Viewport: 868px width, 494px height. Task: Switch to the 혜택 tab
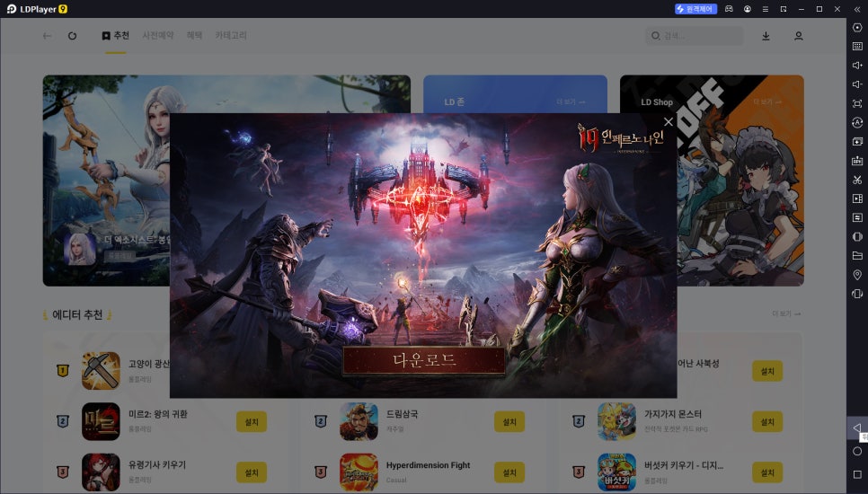point(194,35)
